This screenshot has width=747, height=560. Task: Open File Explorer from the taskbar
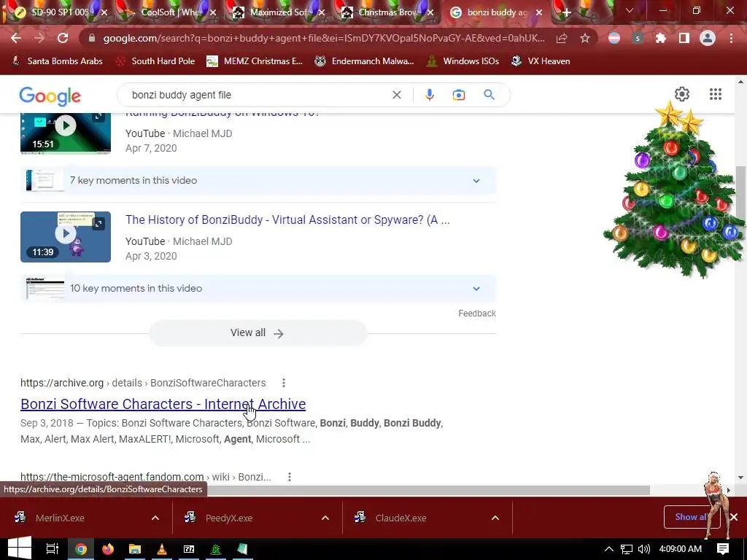[135, 549]
